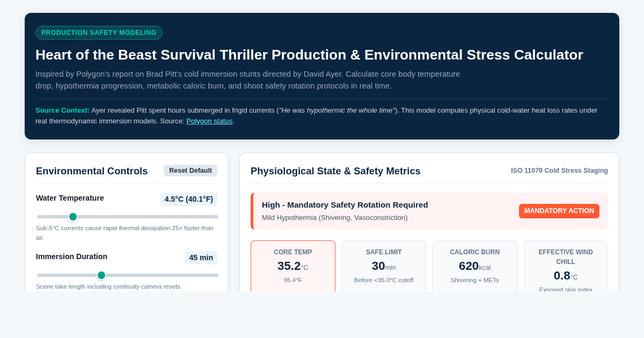Open the Polygon status source link
644x338 pixels.
pos(209,121)
